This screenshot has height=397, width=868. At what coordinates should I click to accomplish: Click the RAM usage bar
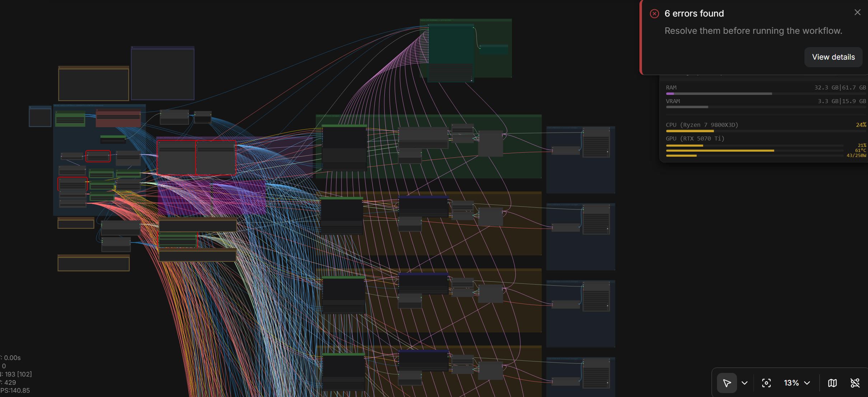tap(766, 94)
